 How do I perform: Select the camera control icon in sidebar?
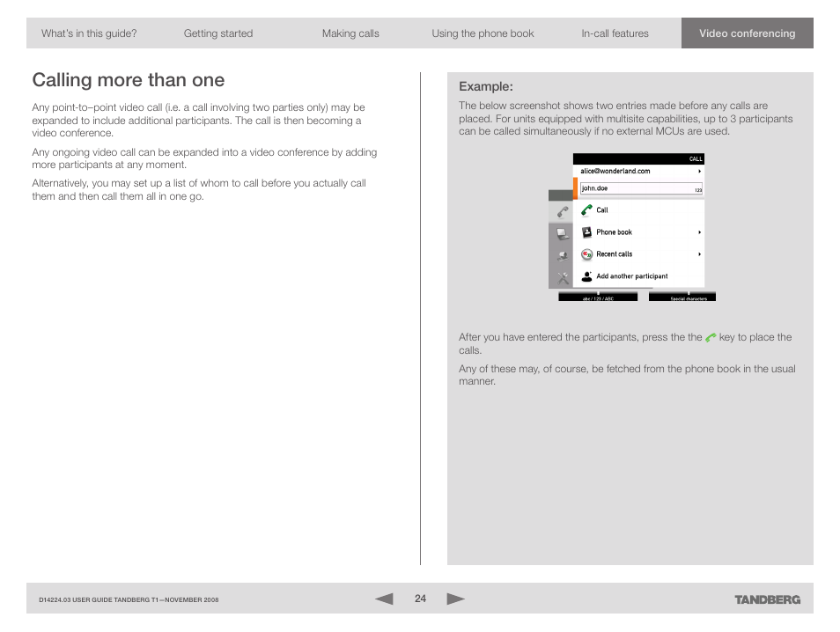coord(562,256)
